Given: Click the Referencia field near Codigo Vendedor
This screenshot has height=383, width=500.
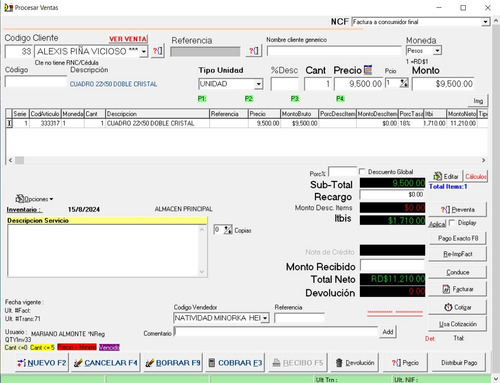Looking at the screenshot, I should pyautogui.click(x=299, y=318).
